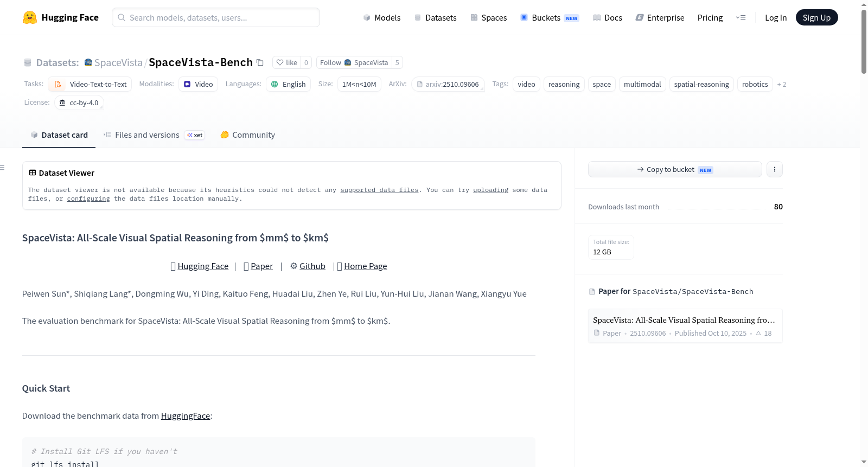Screen dimensions: 868x467
Task: Expand the +2 hidden tags
Action: click(x=782, y=84)
